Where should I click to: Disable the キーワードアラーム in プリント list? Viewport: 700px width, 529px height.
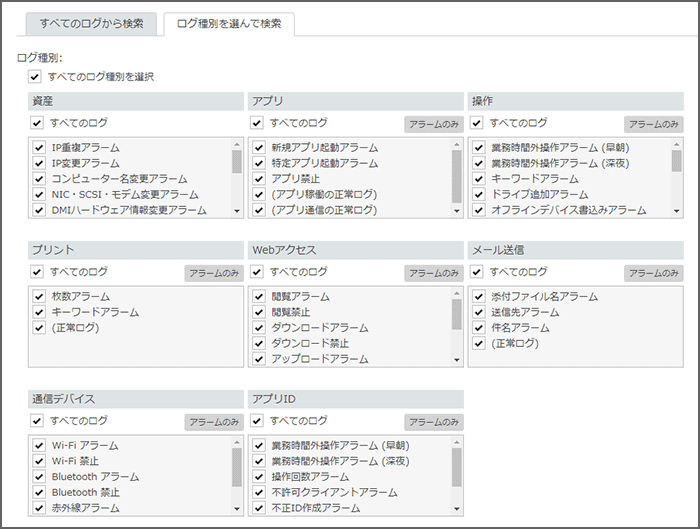39,312
